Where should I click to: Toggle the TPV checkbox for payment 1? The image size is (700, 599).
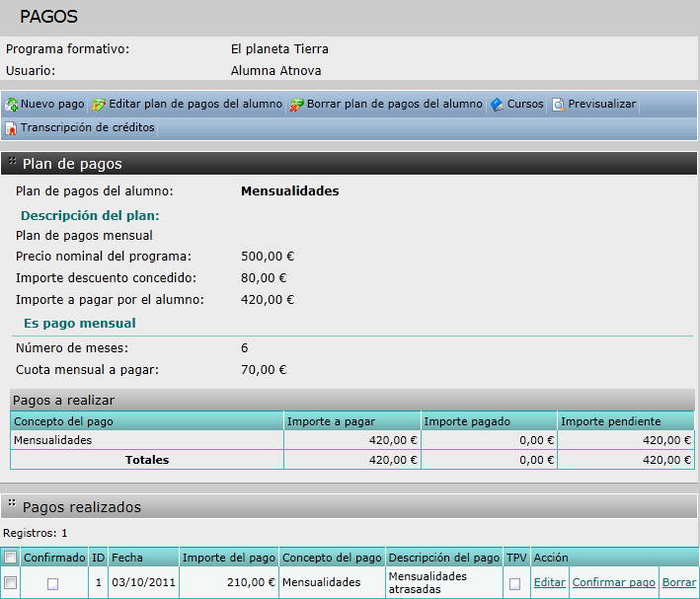pos(514,583)
